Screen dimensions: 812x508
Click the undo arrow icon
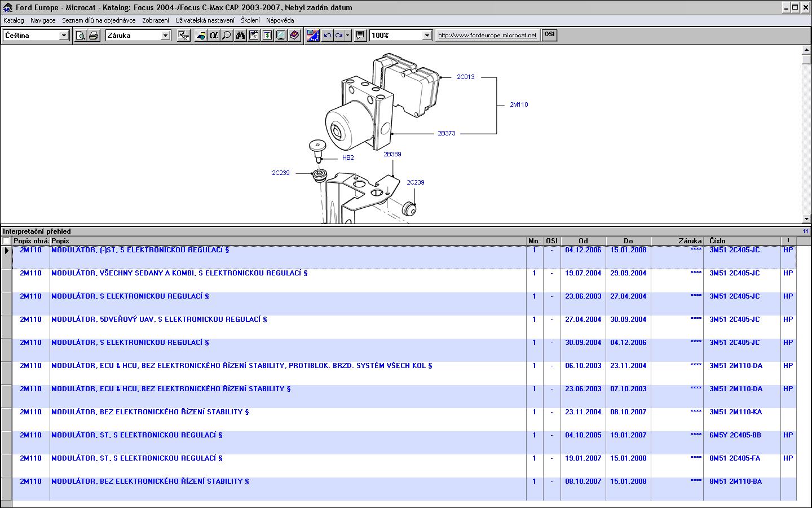point(327,36)
